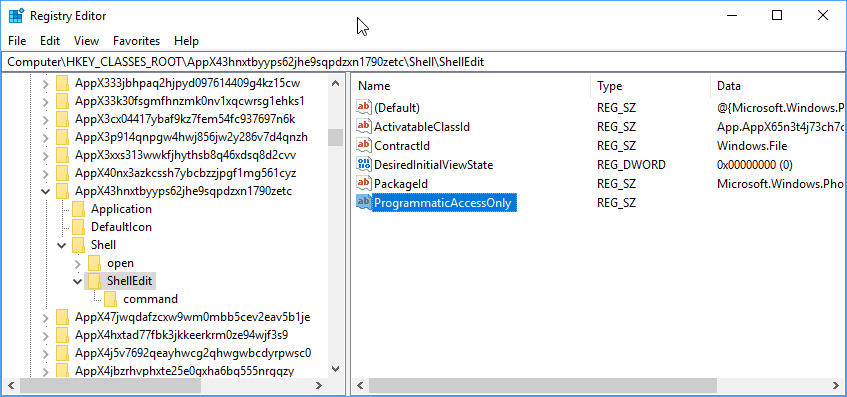Viewport: 847px width, 397px height.
Task: Expand the AppX3p914qnpgw4hwj856jw2y286v7d4qnzh key
Action: tap(46, 138)
